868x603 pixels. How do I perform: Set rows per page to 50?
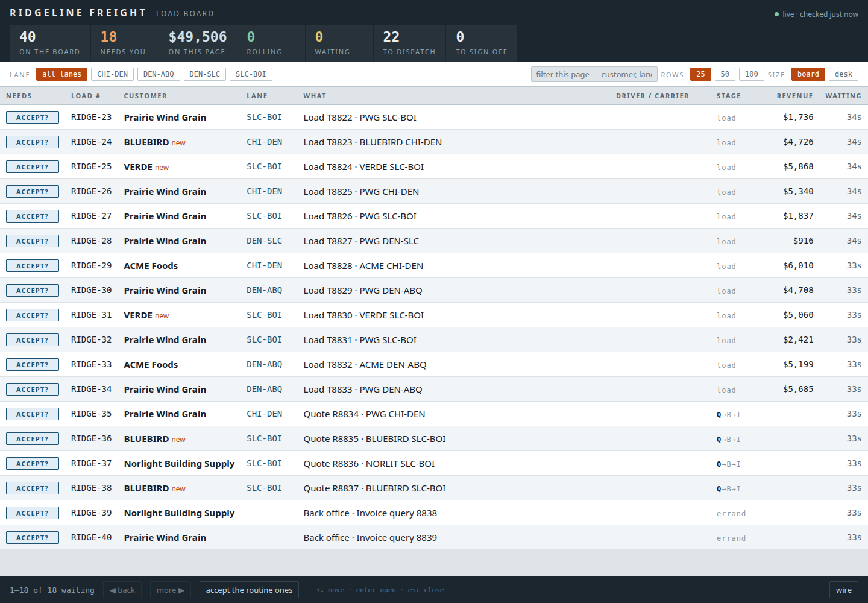point(725,74)
